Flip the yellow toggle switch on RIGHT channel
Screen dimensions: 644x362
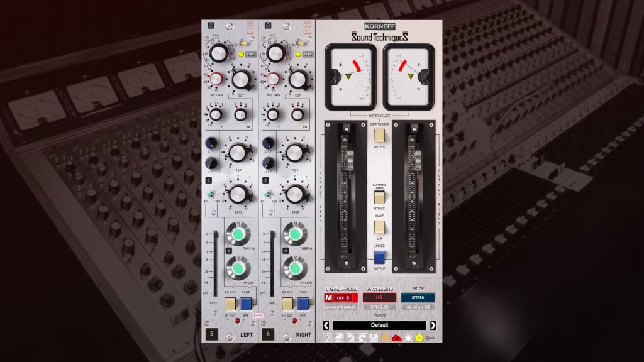point(300,42)
